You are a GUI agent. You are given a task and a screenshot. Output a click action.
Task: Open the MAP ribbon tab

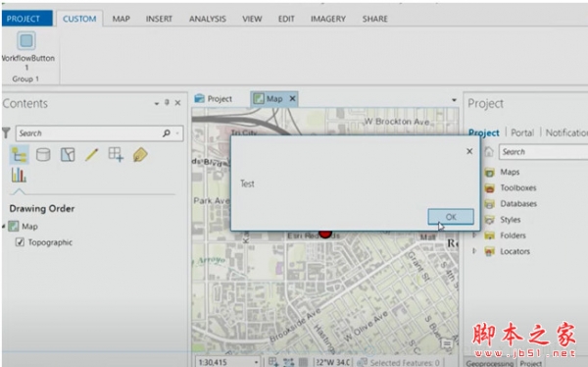(122, 19)
